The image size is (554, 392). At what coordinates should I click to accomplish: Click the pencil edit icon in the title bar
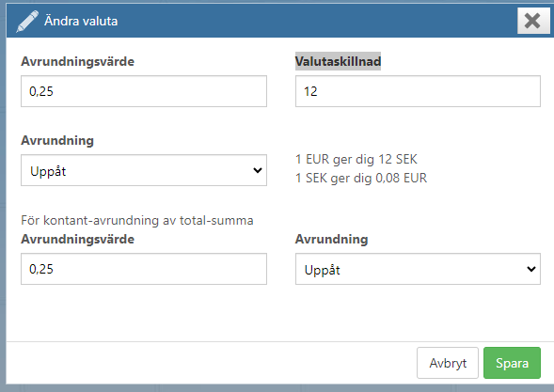pos(27,22)
